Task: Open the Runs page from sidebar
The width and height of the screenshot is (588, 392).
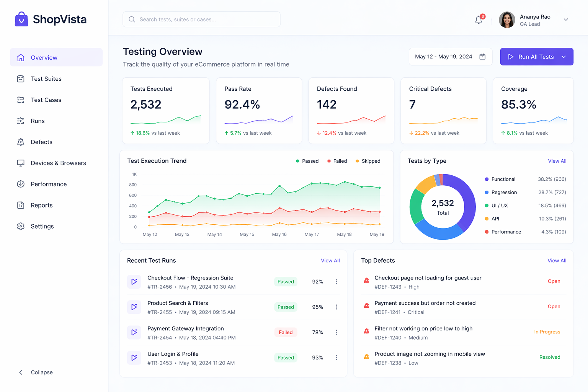Action: tap(38, 121)
